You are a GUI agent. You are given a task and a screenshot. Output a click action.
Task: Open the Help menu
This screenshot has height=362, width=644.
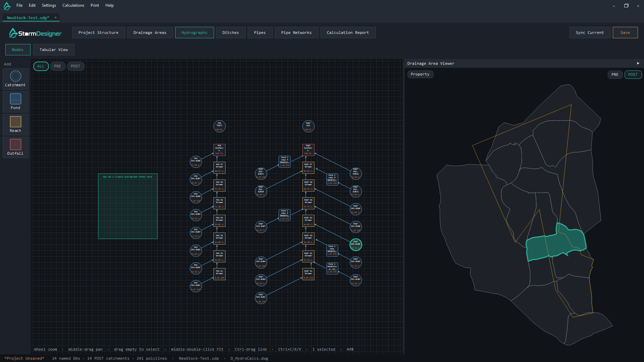109,5
